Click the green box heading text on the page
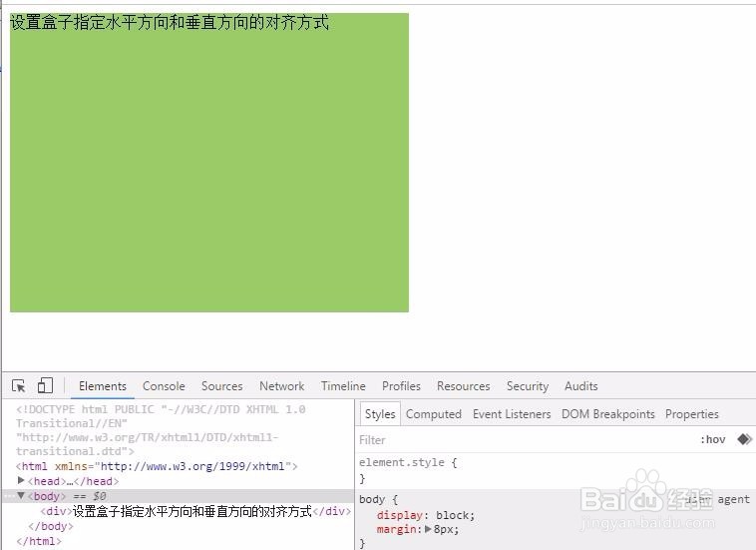This screenshot has height=550, width=756. (x=170, y=22)
